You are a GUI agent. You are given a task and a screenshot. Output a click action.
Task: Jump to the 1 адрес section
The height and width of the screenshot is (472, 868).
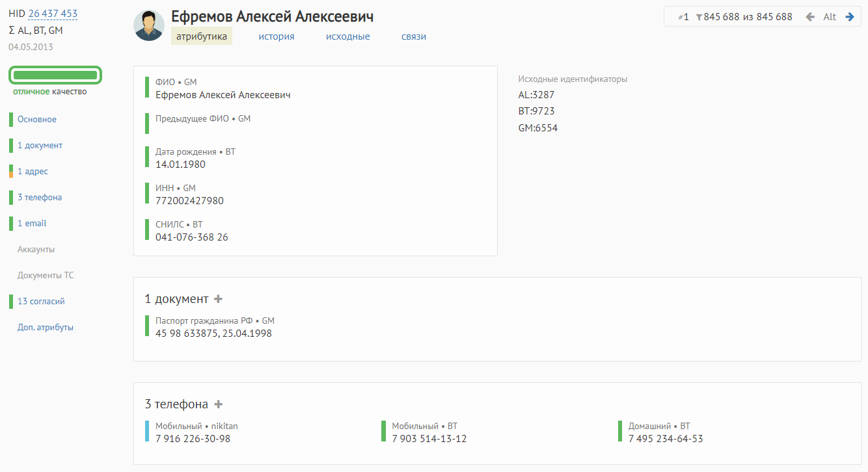pyautogui.click(x=33, y=172)
